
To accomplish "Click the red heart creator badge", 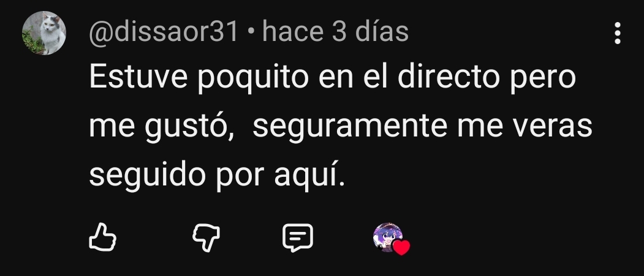I will coord(401,247).
